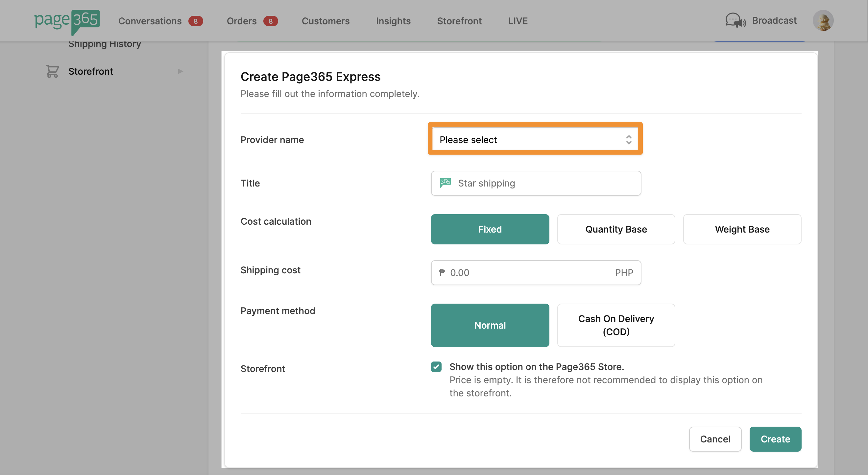This screenshot has width=868, height=475.
Task: Select Weight Base cost calculation
Action: click(742, 229)
